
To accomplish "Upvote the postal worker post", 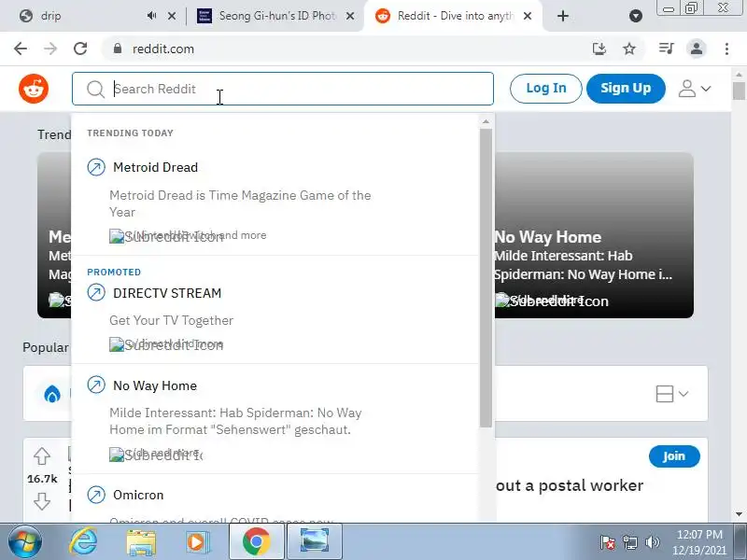I will click(42, 456).
